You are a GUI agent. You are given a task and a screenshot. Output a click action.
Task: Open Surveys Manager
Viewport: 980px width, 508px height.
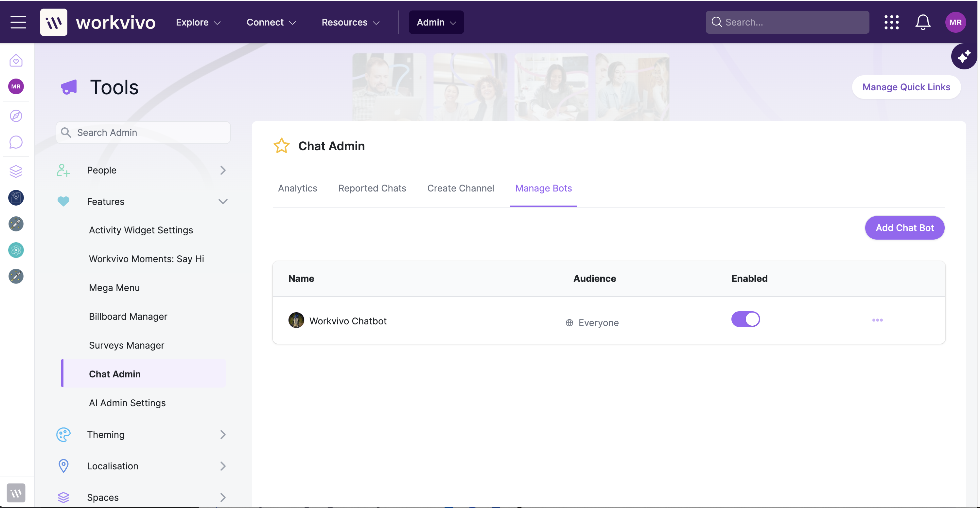(x=127, y=345)
